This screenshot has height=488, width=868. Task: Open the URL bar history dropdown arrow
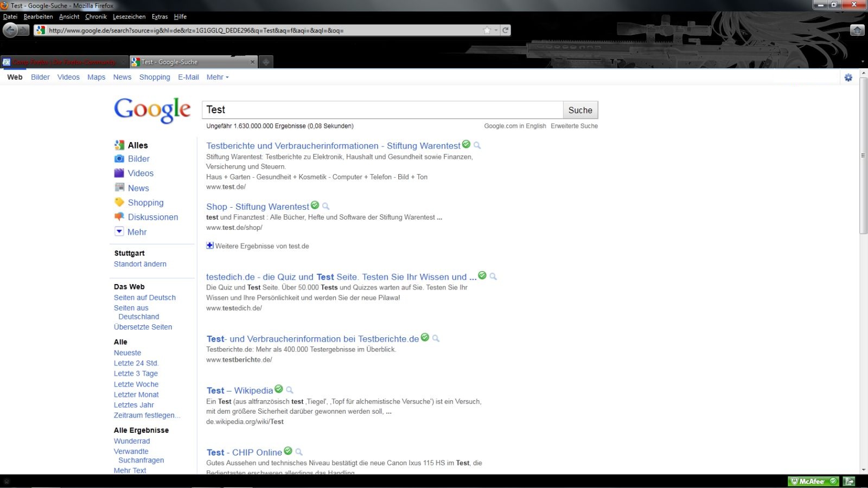point(496,30)
